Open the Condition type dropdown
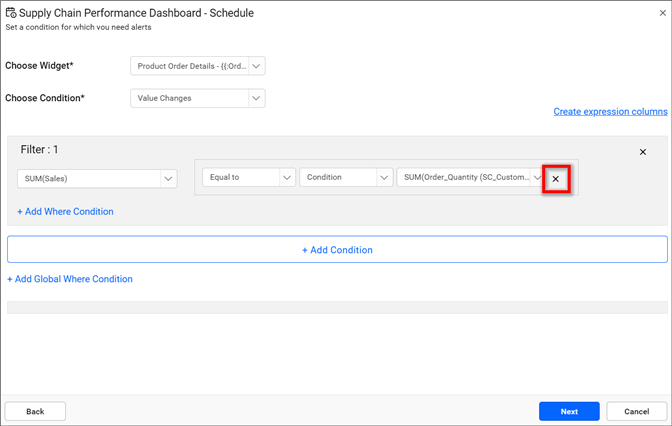Viewport: 672px width, 426px height. pyautogui.click(x=344, y=177)
